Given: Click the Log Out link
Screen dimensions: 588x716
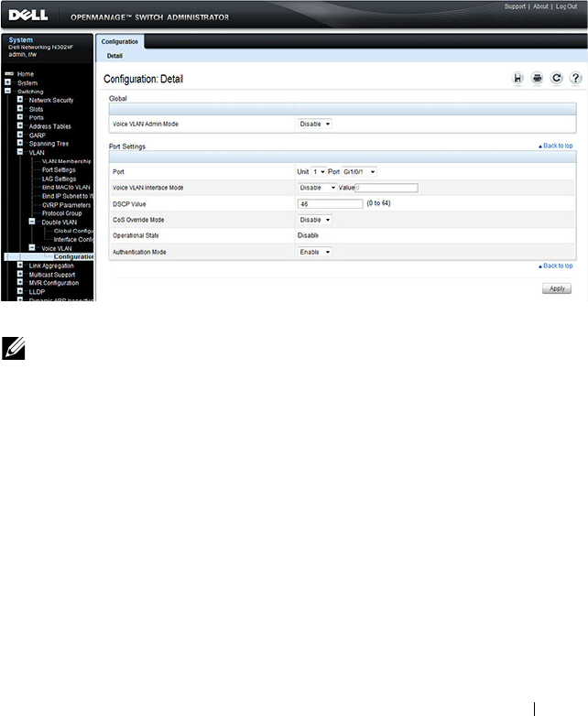Looking at the screenshot, I should [566, 6].
